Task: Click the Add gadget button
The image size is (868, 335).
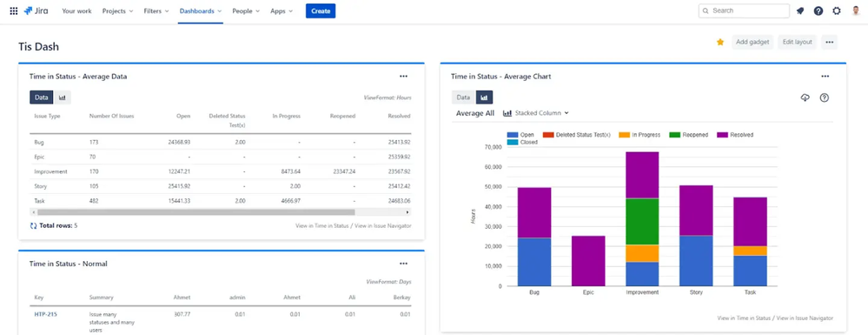Action: click(x=752, y=42)
